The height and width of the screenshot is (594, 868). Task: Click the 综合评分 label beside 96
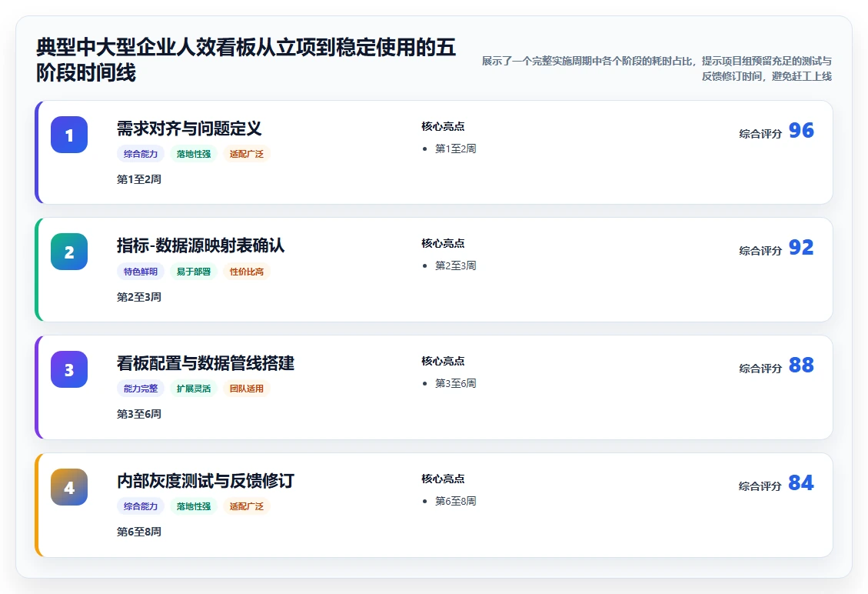[760, 134]
